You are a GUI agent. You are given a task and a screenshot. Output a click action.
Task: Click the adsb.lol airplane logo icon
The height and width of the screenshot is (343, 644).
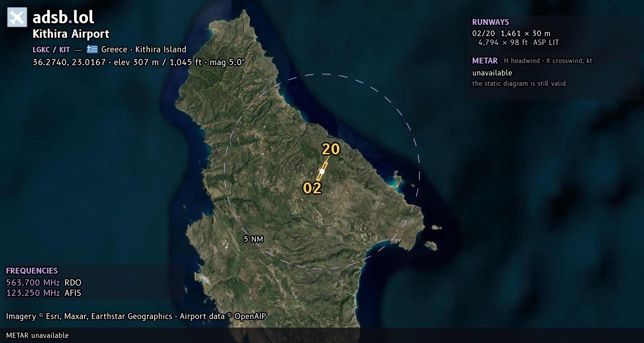[17, 17]
